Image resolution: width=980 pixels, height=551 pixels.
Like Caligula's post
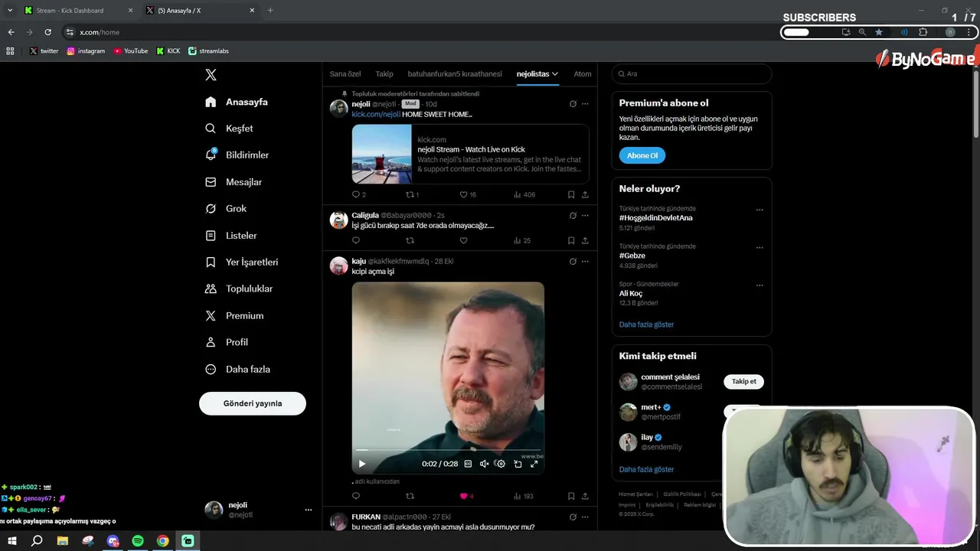click(463, 240)
